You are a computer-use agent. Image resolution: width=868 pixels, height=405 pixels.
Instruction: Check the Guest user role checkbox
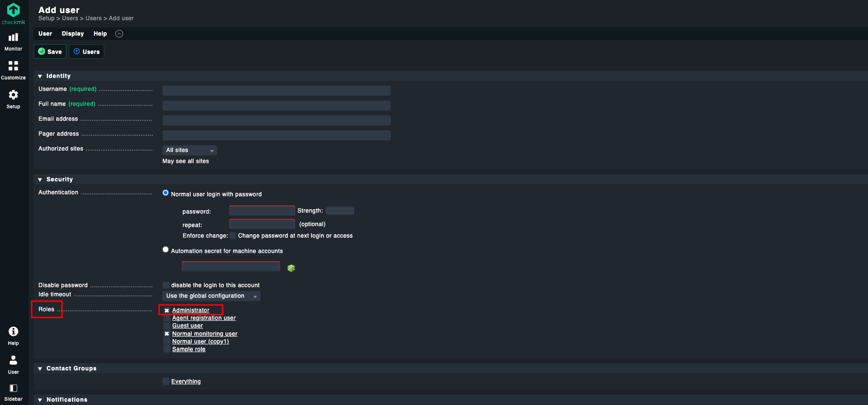pos(167,326)
